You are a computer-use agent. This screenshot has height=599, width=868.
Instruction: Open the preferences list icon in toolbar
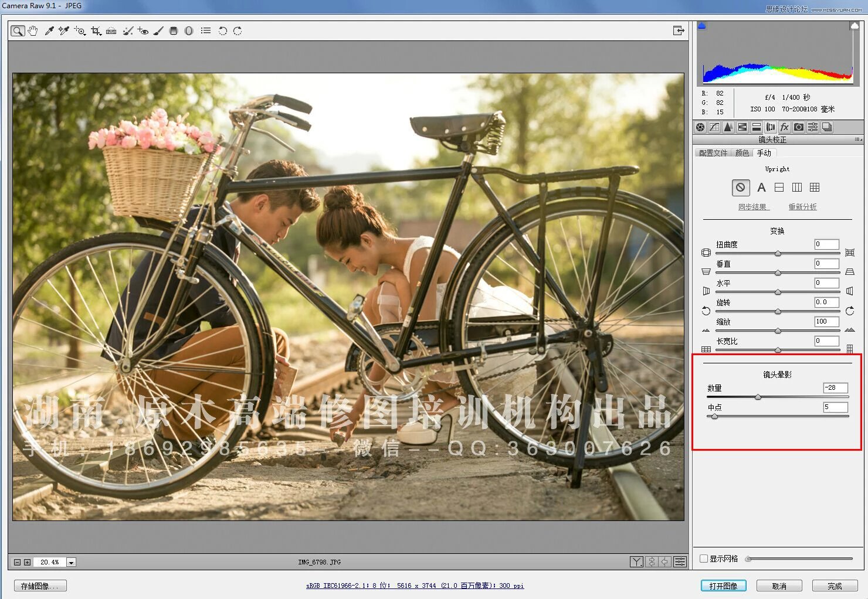click(205, 31)
